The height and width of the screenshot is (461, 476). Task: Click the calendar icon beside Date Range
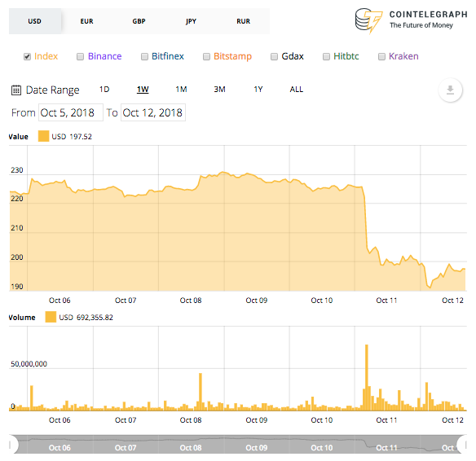point(16,90)
